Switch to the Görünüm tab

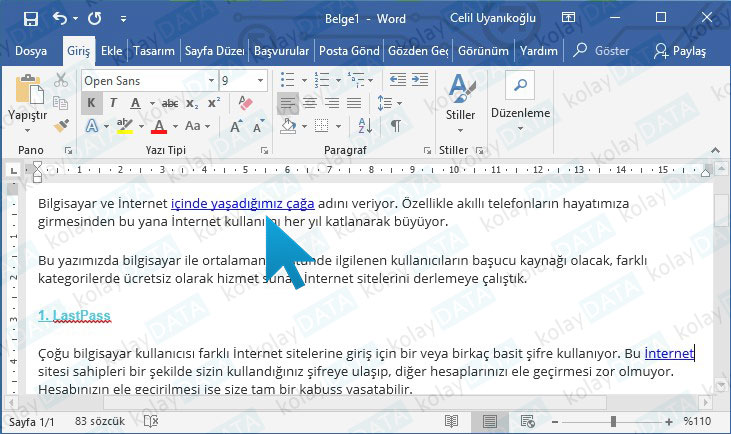[483, 51]
